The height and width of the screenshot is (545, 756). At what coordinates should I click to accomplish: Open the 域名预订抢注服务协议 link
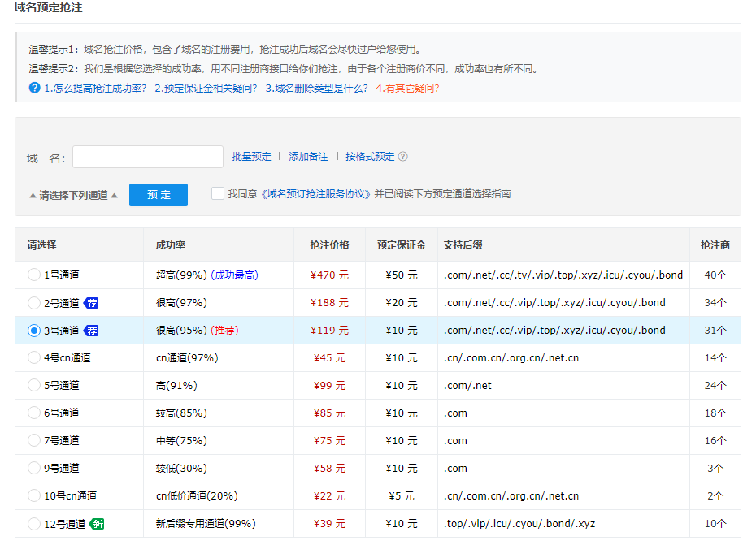316,193
